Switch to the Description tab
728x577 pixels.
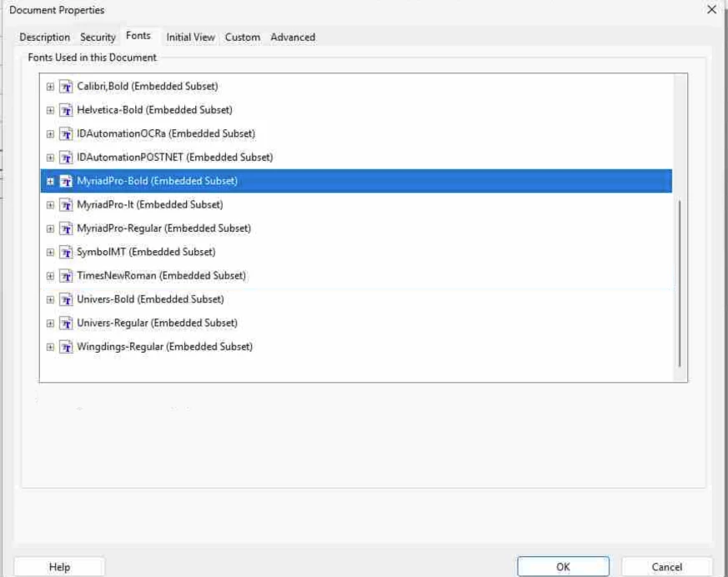coord(44,38)
